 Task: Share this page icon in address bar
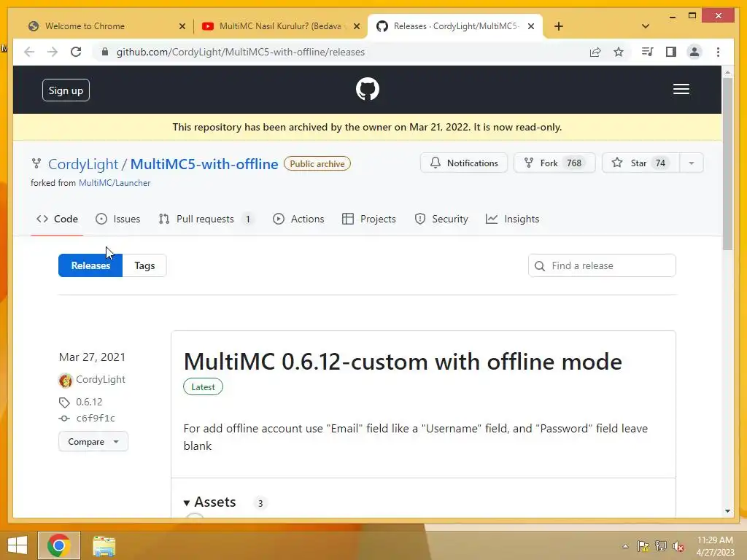pos(595,52)
